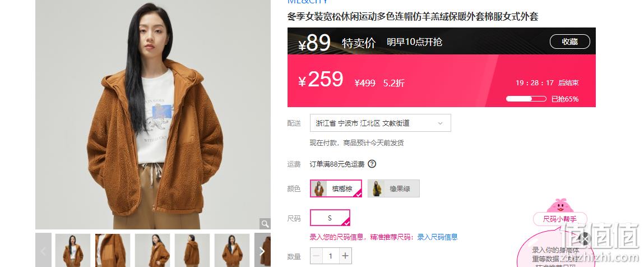The height and width of the screenshot is (267, 644).
Task: Choose size S option
Action: click(x=330, y=218)
